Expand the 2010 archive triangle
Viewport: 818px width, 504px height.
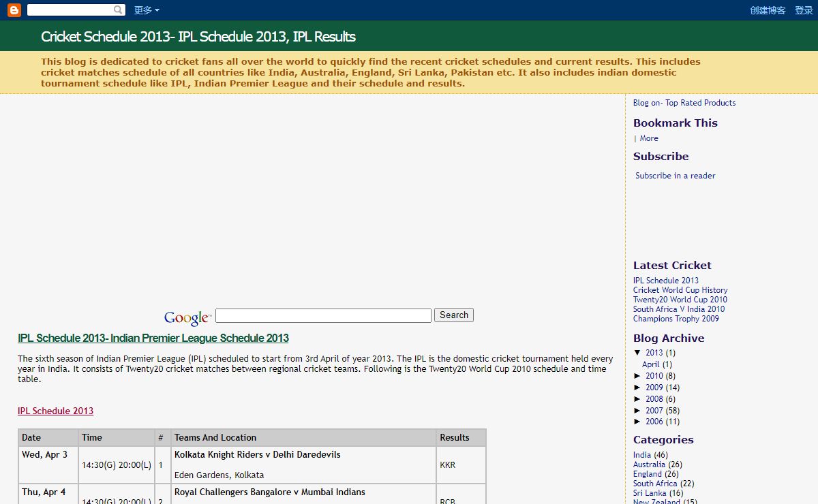[637, 376]
